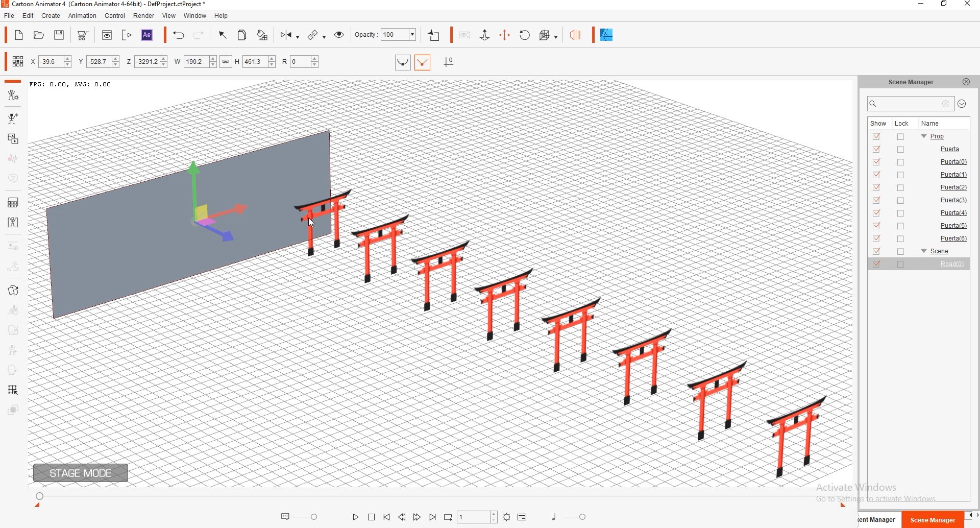This screenshot has height=528, width=980.
Task: Click the Scene Manager search field
Action: click(x=911, y=104)
